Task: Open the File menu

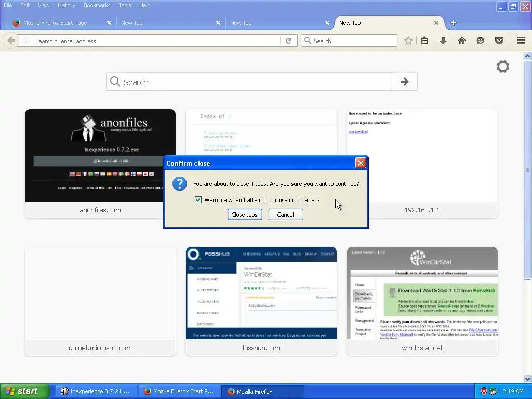Action: (x=8, y=5)
